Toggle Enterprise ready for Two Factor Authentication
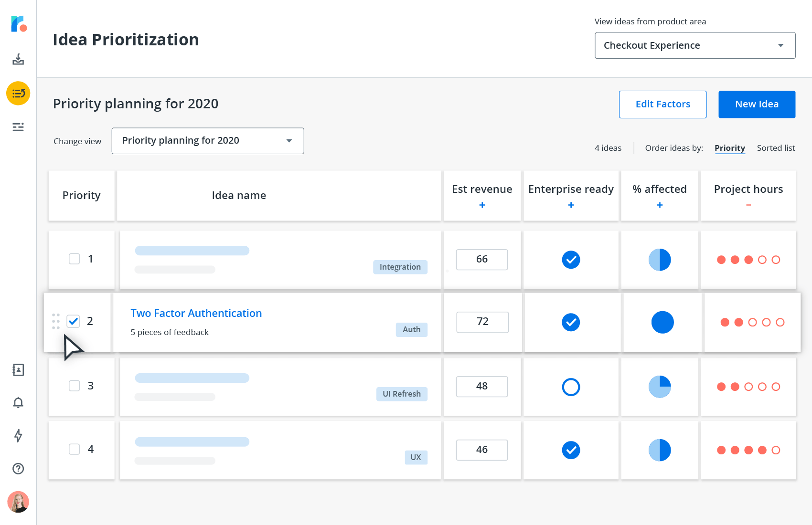Image resolution: width=812 pixels, height=525 pixels. 571,322
